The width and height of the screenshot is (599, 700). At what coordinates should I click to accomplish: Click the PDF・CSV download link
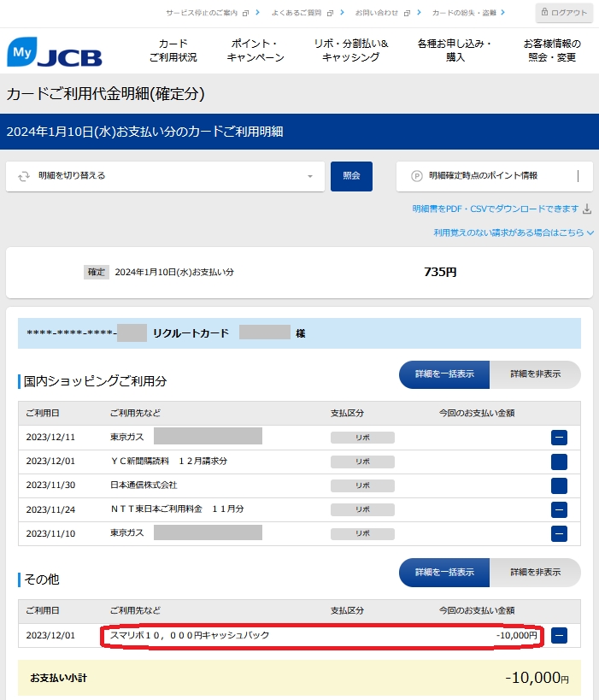(x=495, y=209)
